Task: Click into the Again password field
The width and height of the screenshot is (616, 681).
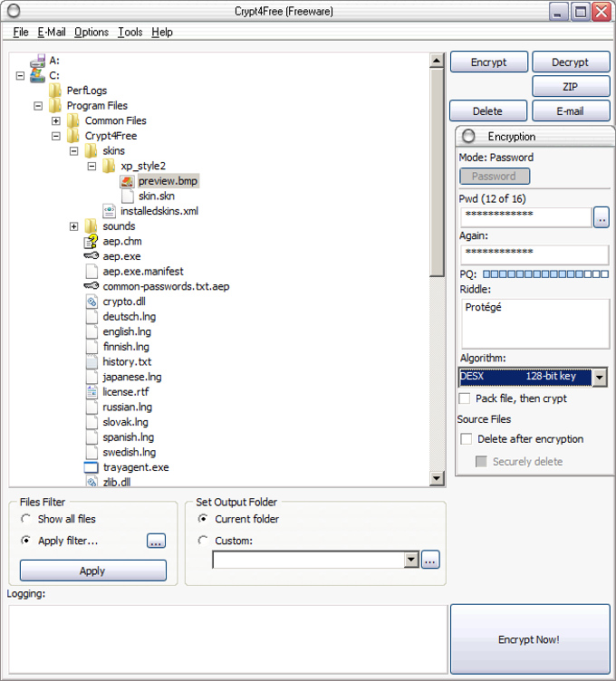Action: click(534, 254)
